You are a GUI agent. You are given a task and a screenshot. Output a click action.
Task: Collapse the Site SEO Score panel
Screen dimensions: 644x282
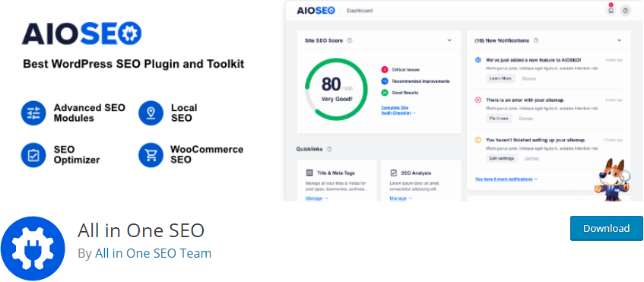[449, 40]
